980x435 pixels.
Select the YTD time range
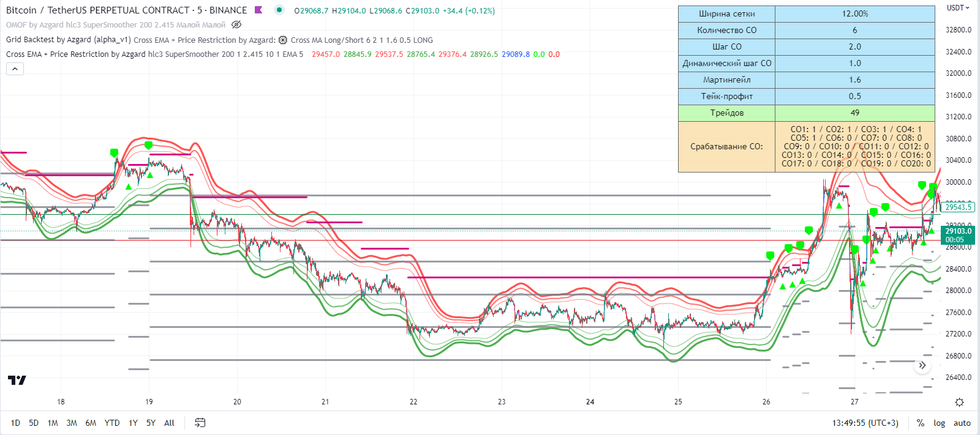[x=112, y=423]
